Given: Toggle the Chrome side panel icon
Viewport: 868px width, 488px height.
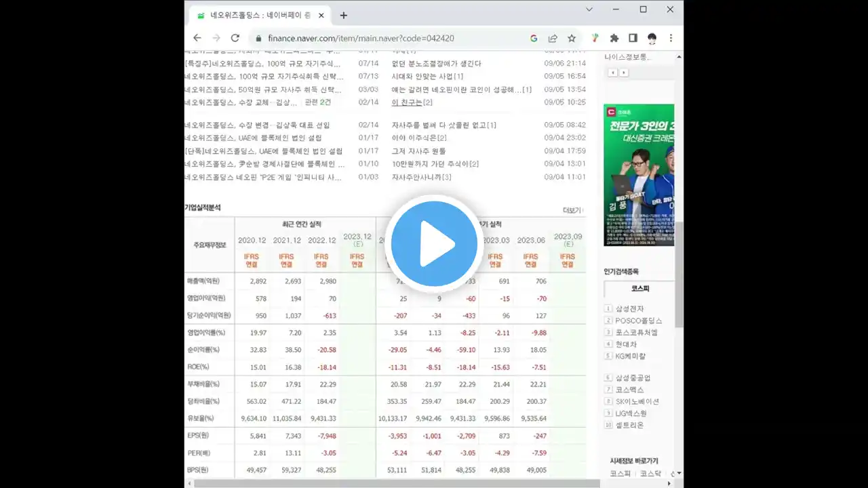Looking at the screenshot, I should point(633,38).
